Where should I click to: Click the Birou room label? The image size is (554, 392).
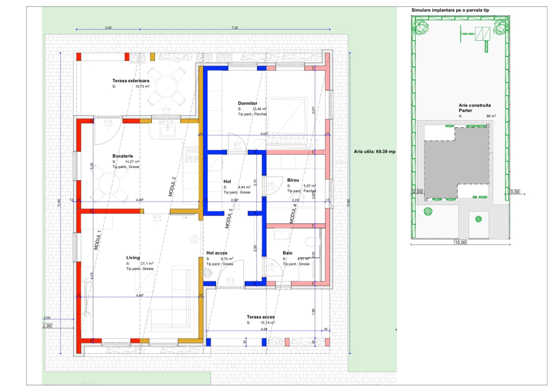coord(293,180)
